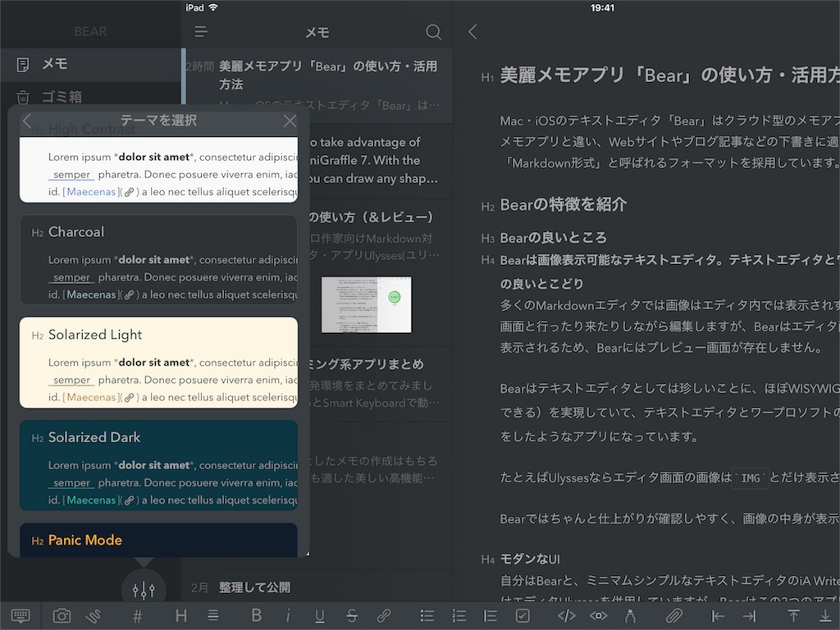This screenshot has width=840, height=630.
Task: Click the Bearの良いところ heading
Action: (x=554, y=237)
